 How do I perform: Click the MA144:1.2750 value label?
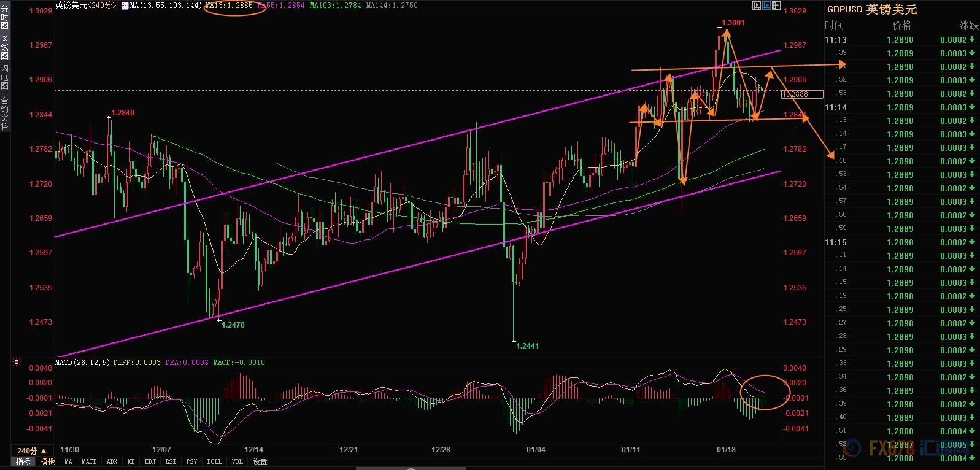[x=392, y=6]
